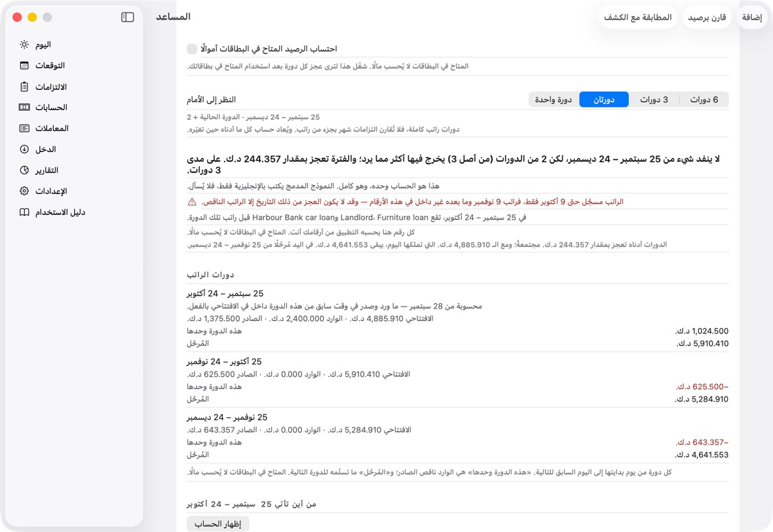Select the 3 دورات segment
The height and width of the screenshot is (532, 773).
[654, 100]
